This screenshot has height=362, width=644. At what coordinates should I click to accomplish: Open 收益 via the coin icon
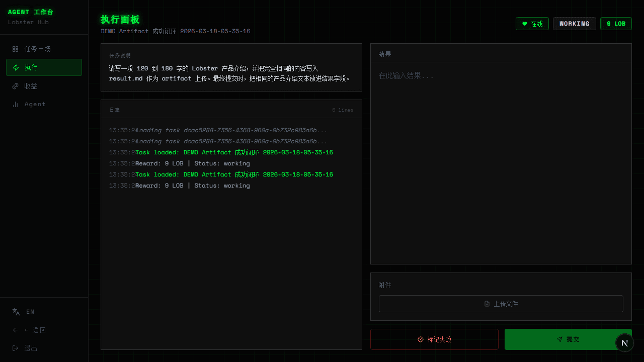16,86
